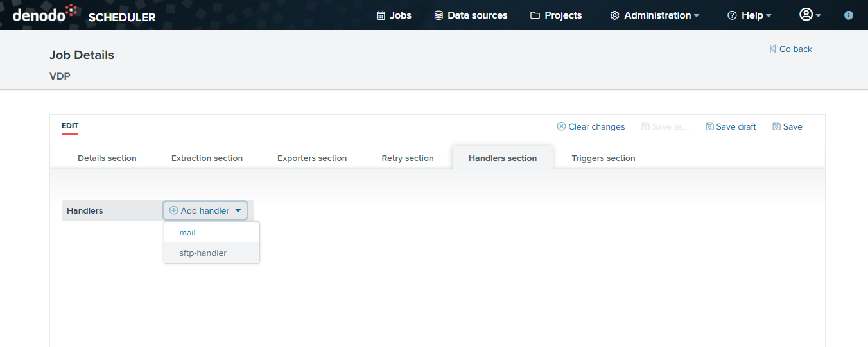868x347 pixels.
Task: Toggle the Add handler dropdown
Action: pos(205,210)
